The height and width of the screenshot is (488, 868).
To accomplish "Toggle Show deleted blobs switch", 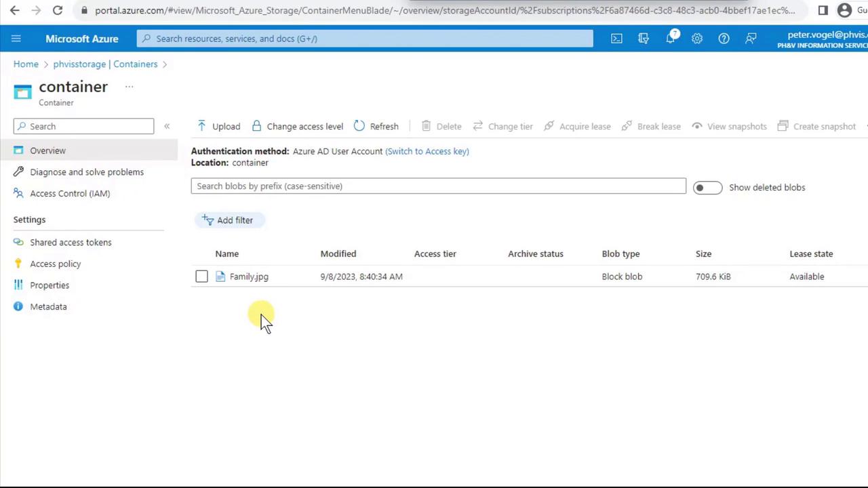I will pyautogui.click(x=708, y=188).
